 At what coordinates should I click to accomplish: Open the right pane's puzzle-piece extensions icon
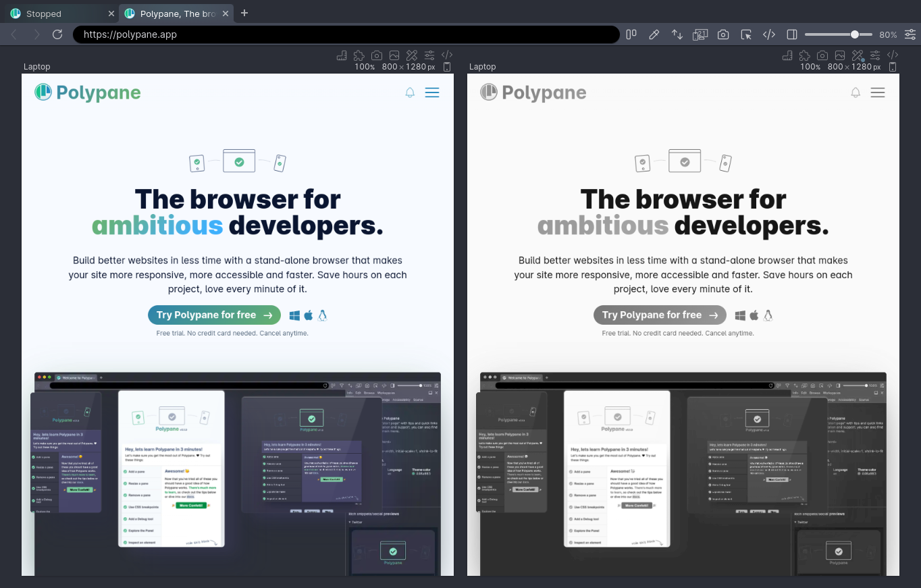[x=805, y=55]
